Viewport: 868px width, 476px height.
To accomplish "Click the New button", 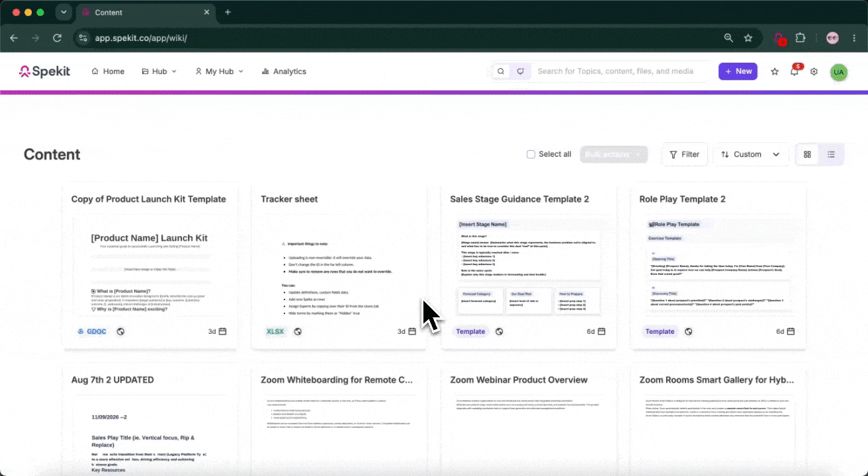I will [738, 71].
